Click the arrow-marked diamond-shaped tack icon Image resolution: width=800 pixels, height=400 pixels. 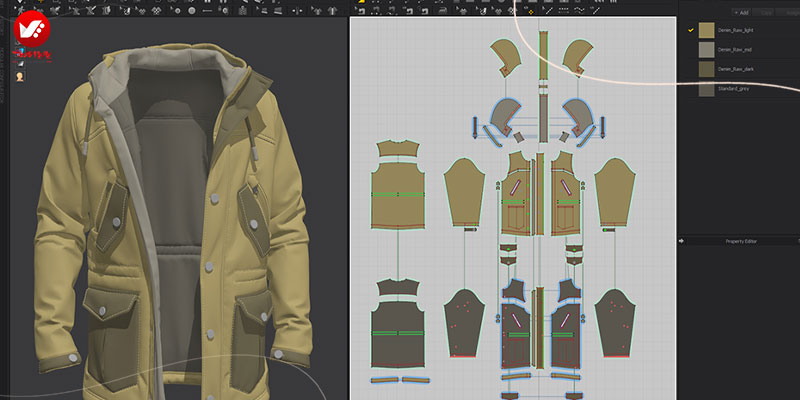141,10
